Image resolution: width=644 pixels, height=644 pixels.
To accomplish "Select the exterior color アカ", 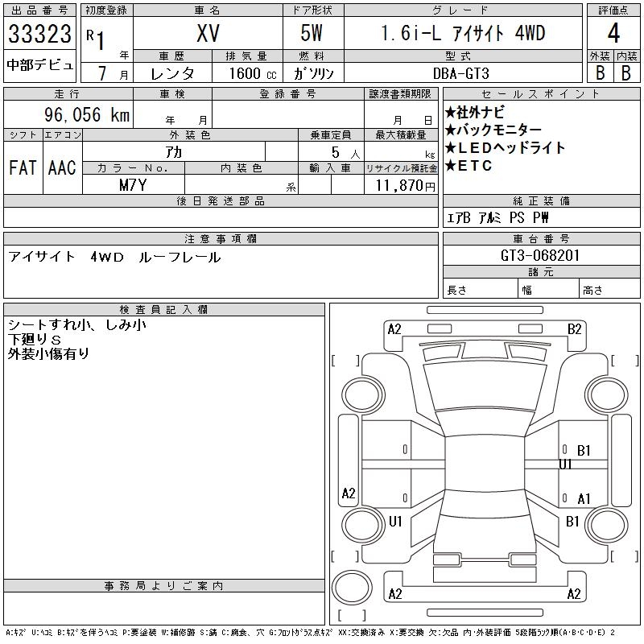I will click(x=174, y=152).
